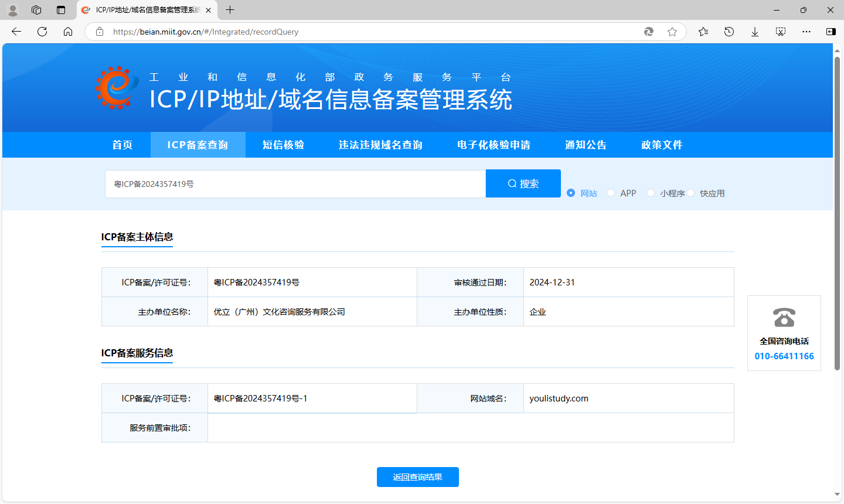The height and width of the screenshot is (504, 844).
Task: Open the Downloads panel
Action: 755,32
